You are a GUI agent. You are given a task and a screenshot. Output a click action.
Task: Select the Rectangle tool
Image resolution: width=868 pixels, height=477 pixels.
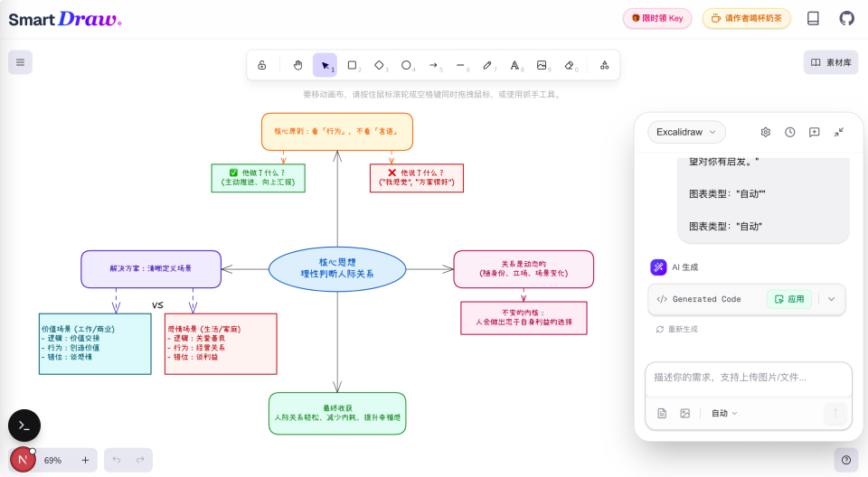coord(352,65)
